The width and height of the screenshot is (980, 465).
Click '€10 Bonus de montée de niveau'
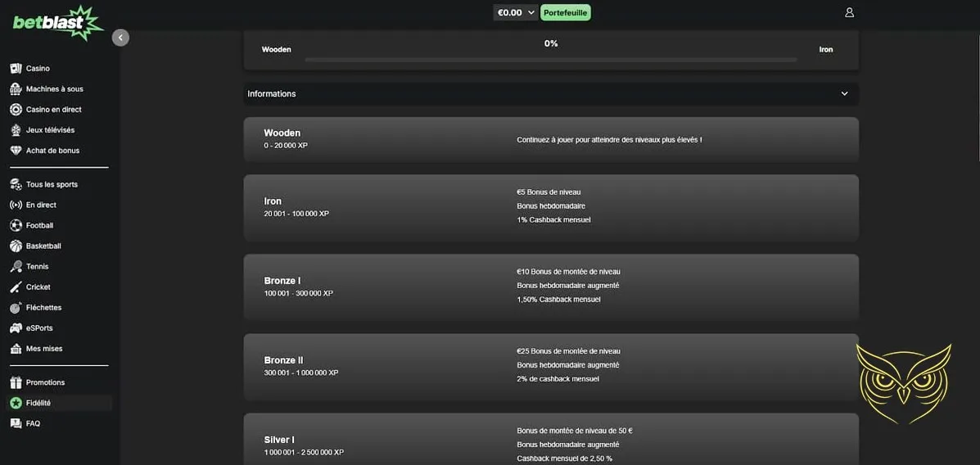pyautogui.click(x=569, y=272)
